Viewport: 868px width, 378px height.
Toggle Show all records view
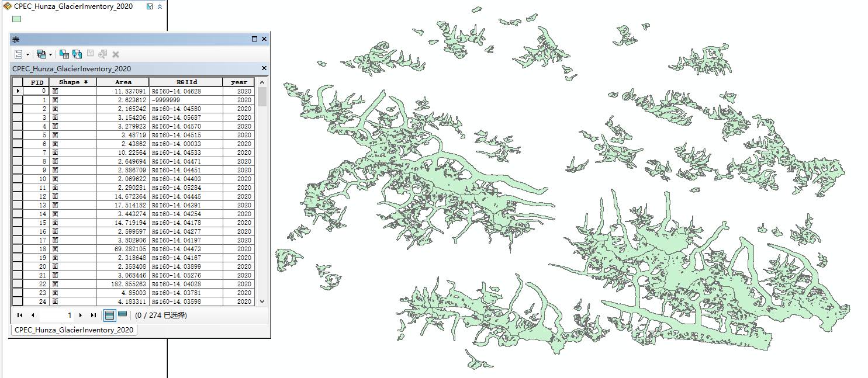[109, 315]
